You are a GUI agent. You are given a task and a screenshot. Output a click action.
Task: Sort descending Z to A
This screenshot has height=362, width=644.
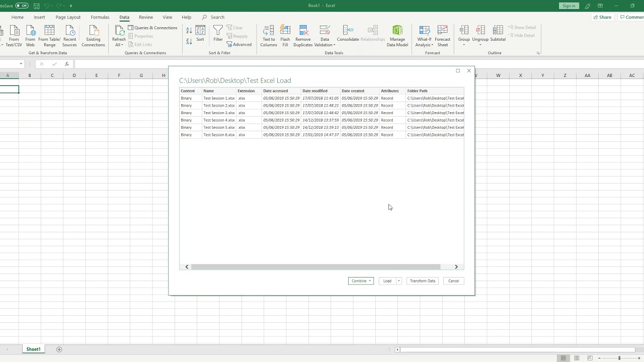[189, 41]
